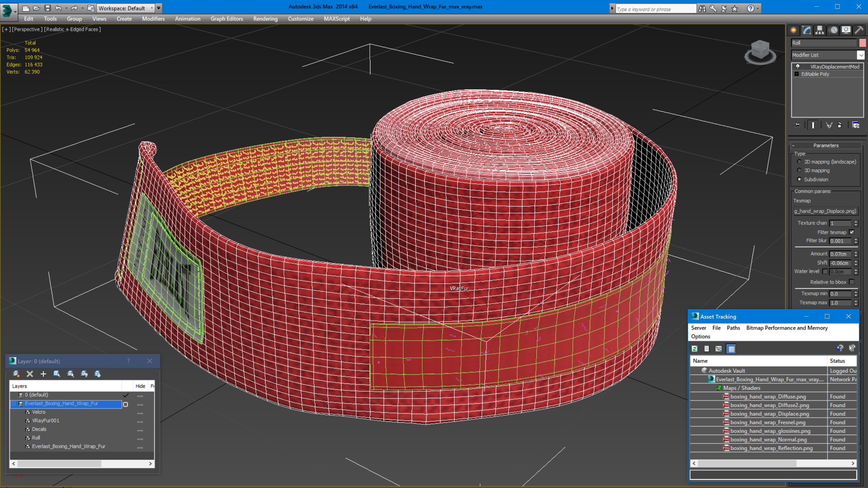Open the Help icon dropdown arrow

point(758,8)
